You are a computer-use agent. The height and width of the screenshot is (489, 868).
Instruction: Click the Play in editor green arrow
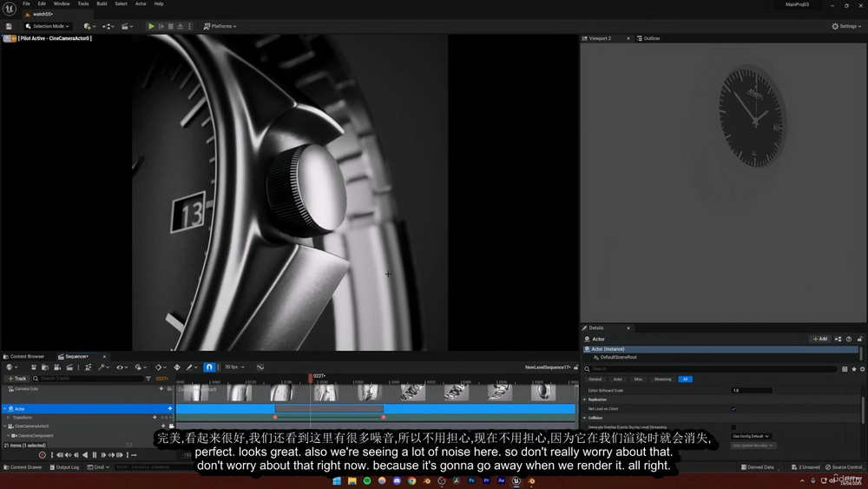pyautogui.click(x=150, y=26)
